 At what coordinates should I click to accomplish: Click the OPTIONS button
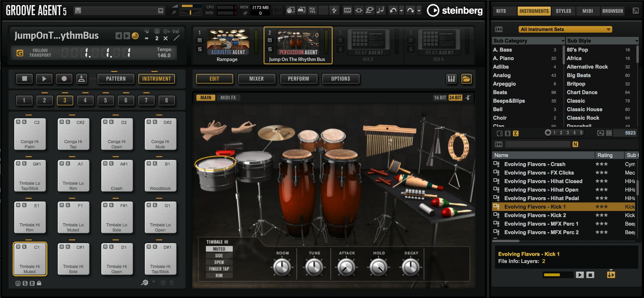pos(340,79)
